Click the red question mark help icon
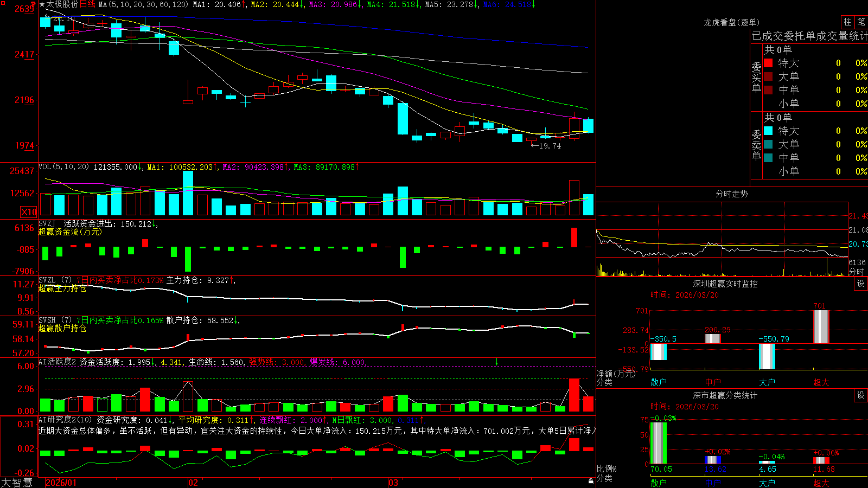The height and width of the screenshot is (488, 868). click(34, 4)
